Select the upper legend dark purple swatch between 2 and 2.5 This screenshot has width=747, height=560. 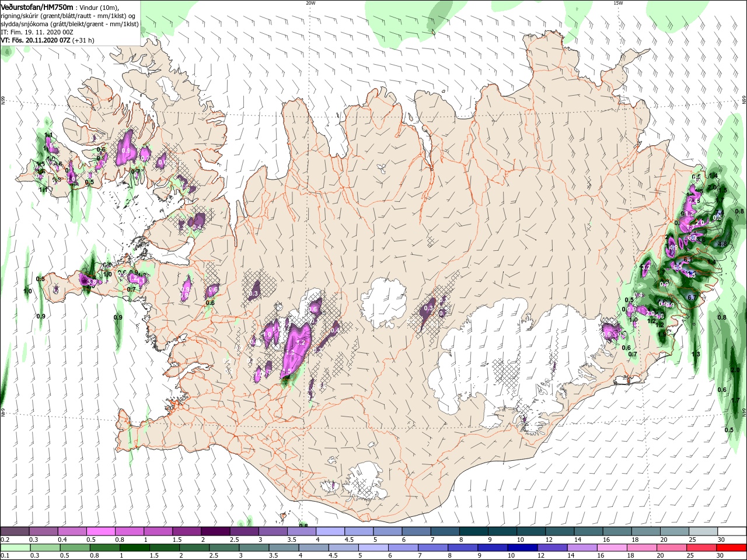tap(215, 531)
